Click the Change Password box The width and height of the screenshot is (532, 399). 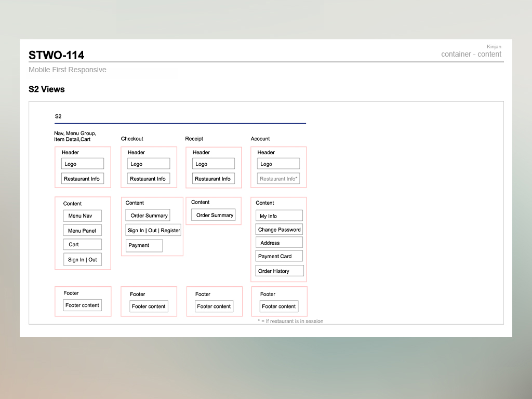[279, 230]
